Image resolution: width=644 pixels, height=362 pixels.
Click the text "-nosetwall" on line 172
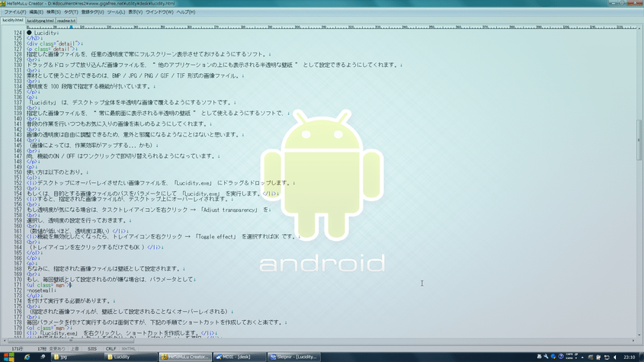tap(40, 290)
